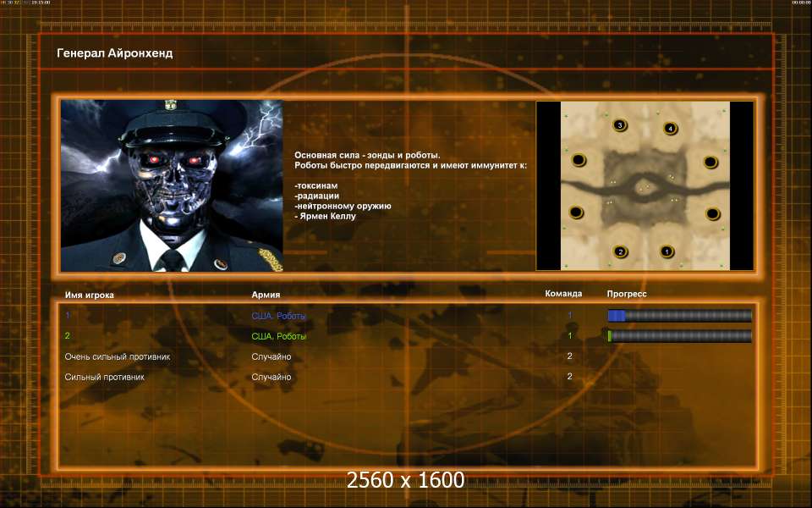Click the team number for green player 2
812x508 pixels.
pyautogui.click(x=569, y=336)
